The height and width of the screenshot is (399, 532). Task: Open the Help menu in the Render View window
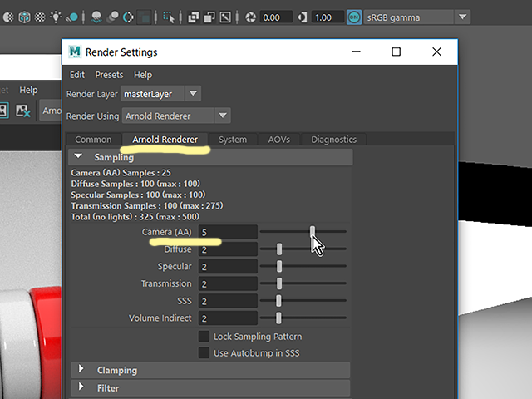(x=28, y=90)
